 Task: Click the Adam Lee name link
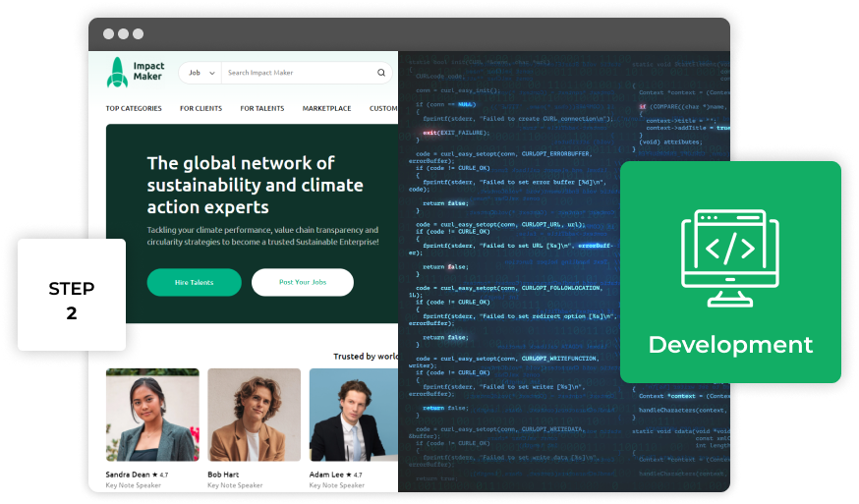point(326,475)
